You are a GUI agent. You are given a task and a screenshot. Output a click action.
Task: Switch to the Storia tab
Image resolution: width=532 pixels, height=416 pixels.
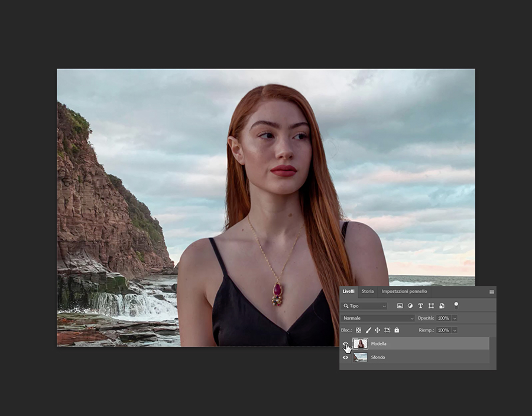click(368, 291)
